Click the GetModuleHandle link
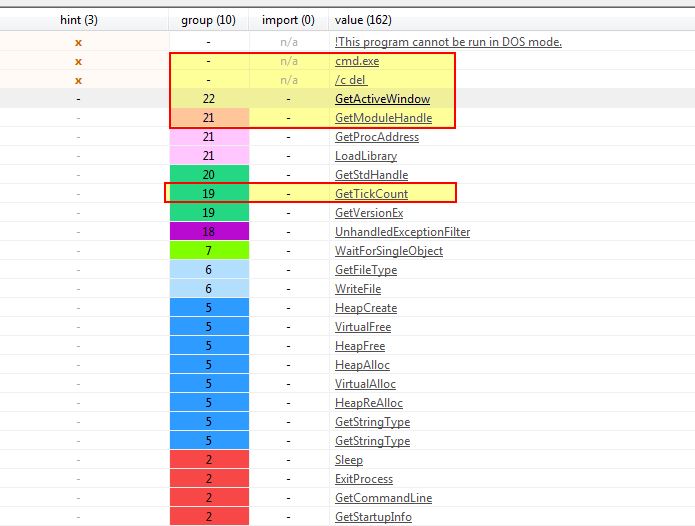The height and width of the screenshot is (526, 695). 383,118
